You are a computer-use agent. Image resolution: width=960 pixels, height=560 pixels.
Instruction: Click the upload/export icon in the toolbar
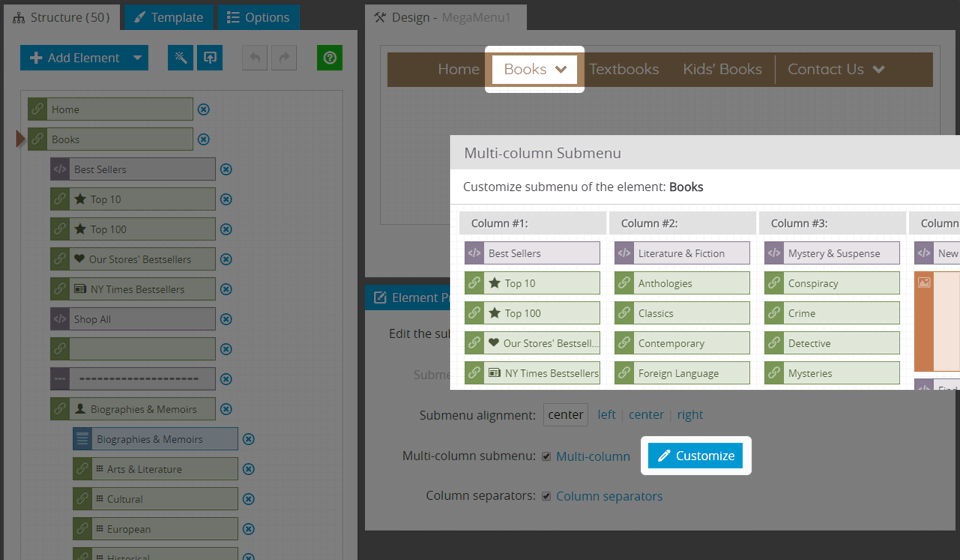209,58
